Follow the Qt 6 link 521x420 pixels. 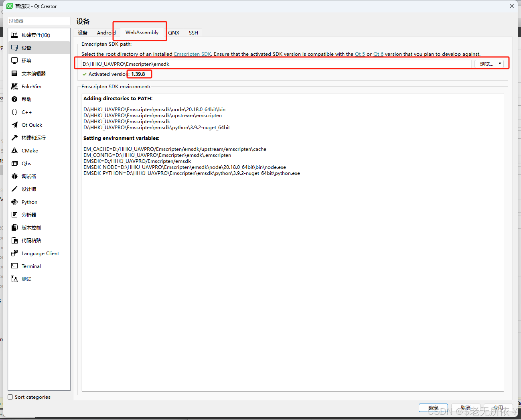pyautogui.click(x=378, y=54)
